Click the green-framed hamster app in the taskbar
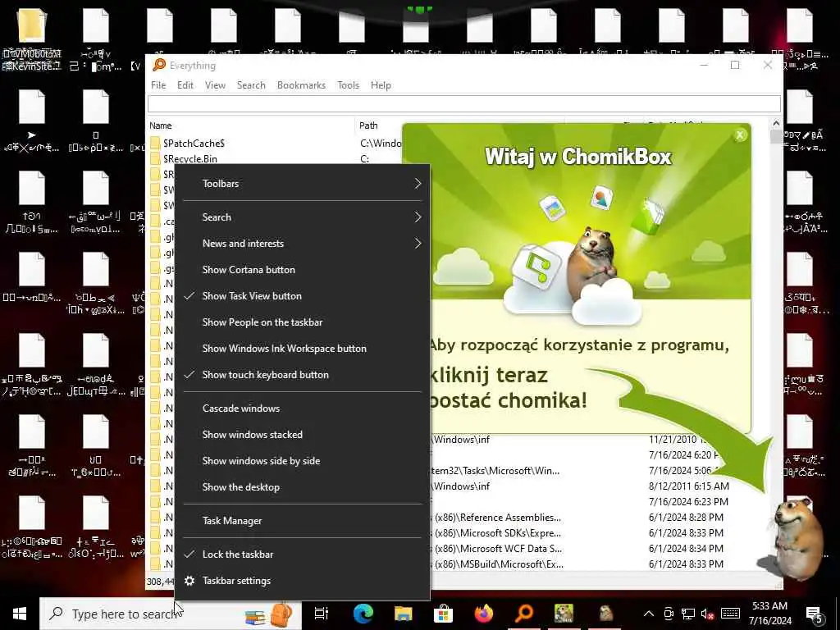 [564, 614]
